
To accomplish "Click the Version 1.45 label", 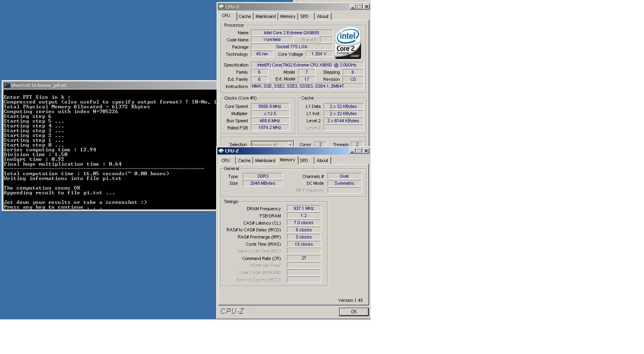I will click(x=350, y=300).
